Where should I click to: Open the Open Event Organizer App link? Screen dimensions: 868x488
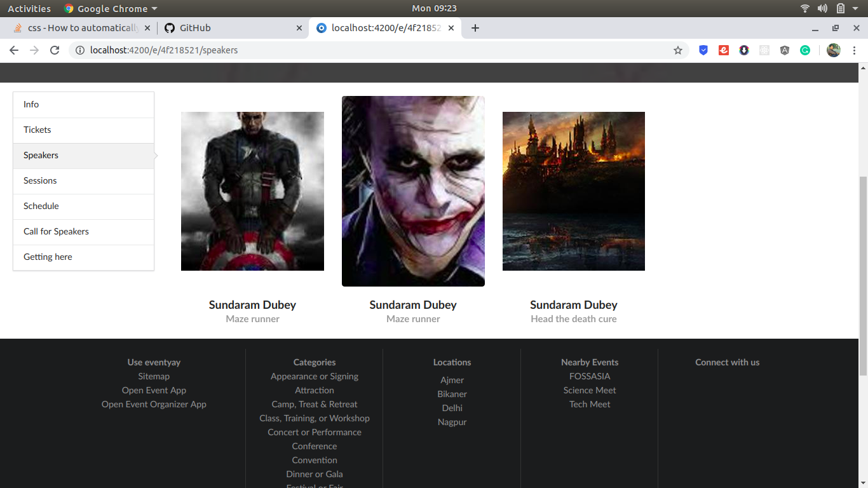pyautogui.click(x=154, y=404)
